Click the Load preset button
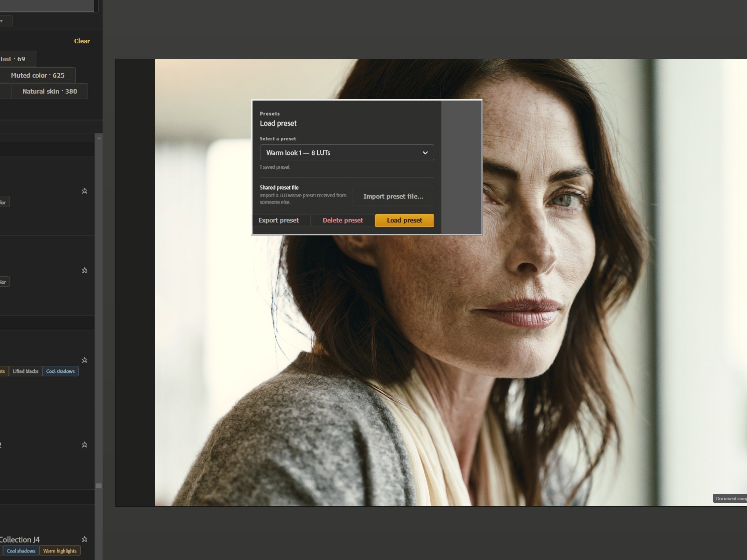 pos(404,220)
